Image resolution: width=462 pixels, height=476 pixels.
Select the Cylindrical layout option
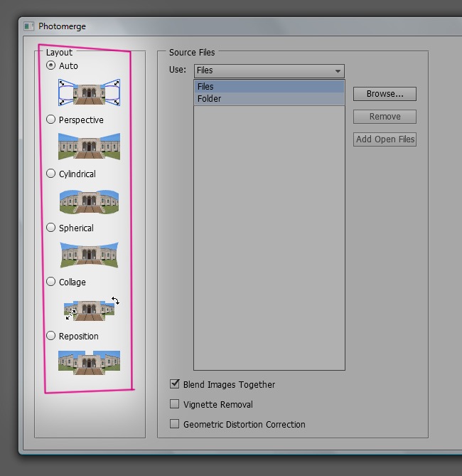[x=50, y=174]
